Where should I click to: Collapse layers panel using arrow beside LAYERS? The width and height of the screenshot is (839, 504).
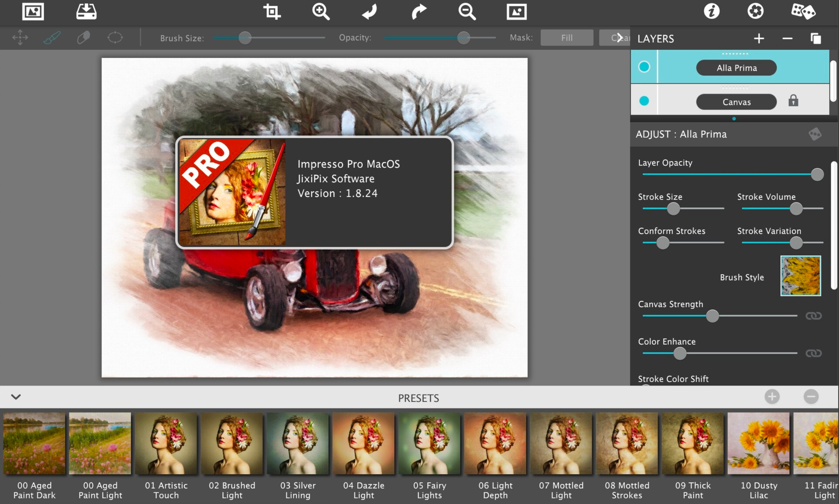pos(620,37)
